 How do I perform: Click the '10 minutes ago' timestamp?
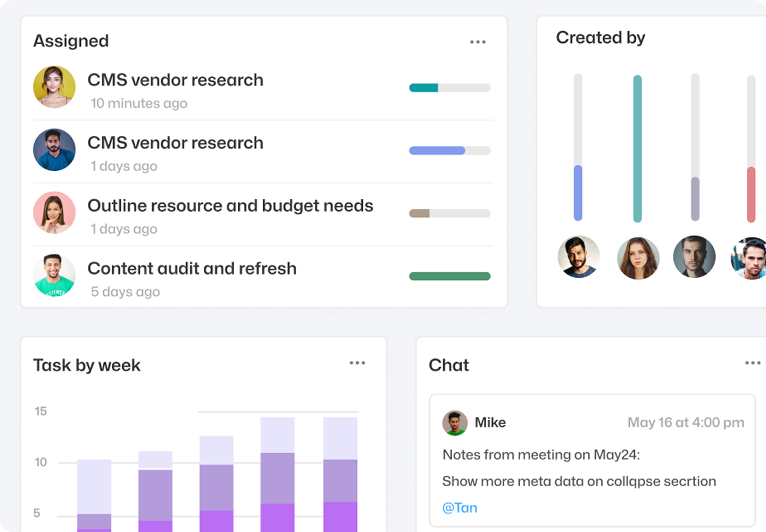tap(139, 103)
